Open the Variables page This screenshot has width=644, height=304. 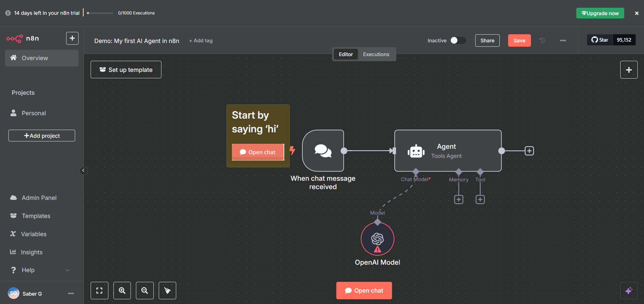point(42,234)
